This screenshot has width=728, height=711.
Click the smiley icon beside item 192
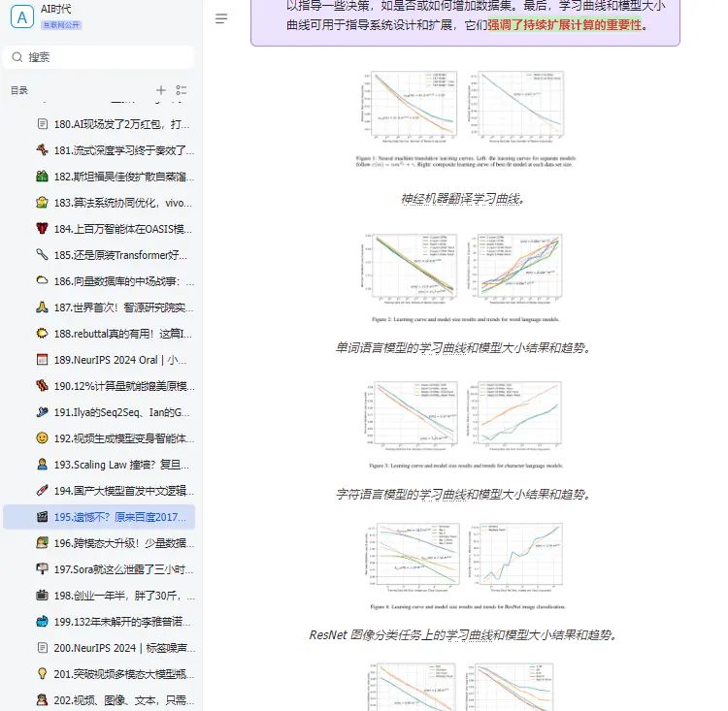coord(42,438)
